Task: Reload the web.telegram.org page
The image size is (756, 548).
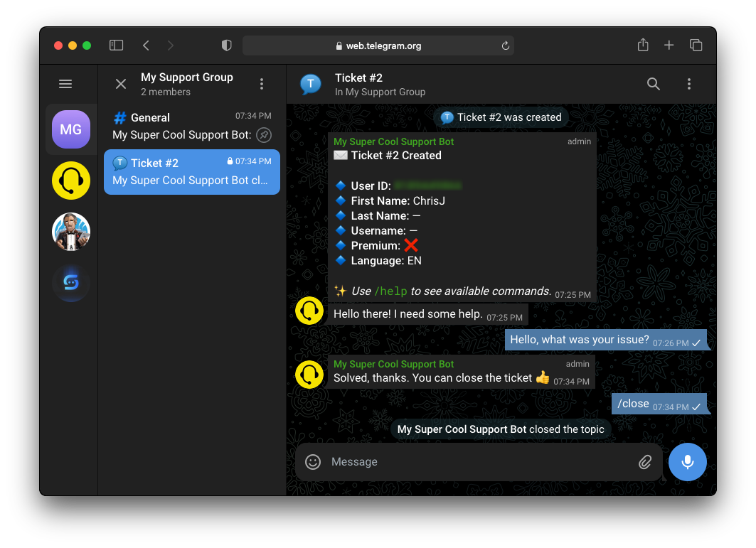Action: pyautogui.click(x=505, y=45)
